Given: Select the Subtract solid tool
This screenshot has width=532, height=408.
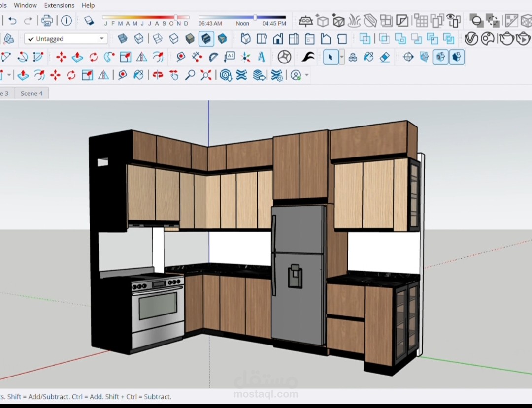Looking at the screenshot, I should (416, 39).
